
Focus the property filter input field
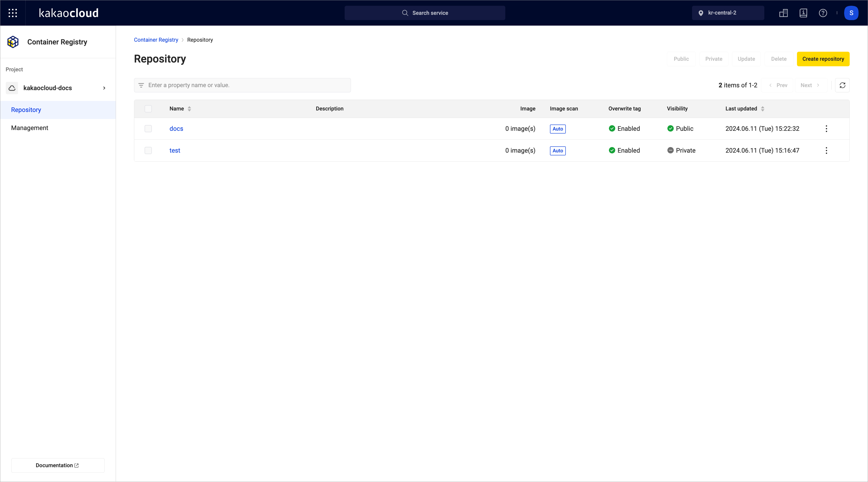(x=242, y=85)
